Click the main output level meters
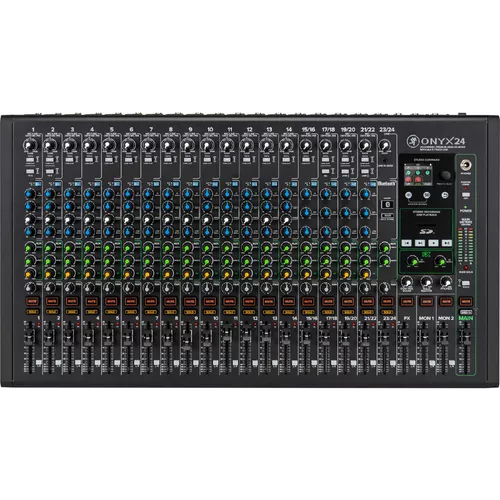 click(x=466, y=246)
